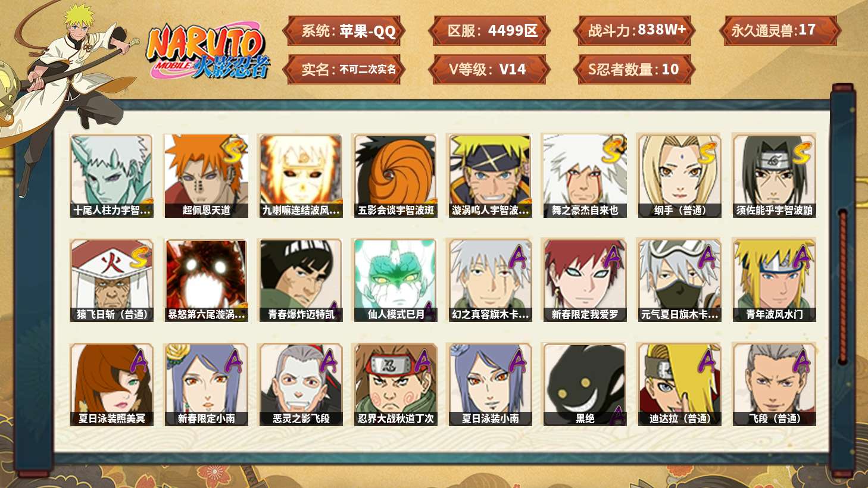Open the 青春爆炸迈特凯 character card
This screenshot has width=868, height=488.
point(301,280)
